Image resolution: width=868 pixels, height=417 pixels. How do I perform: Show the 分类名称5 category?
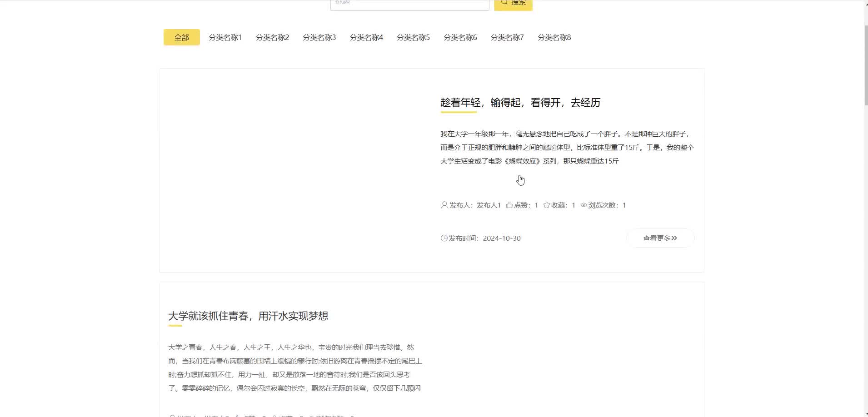[x=413, y=37]
